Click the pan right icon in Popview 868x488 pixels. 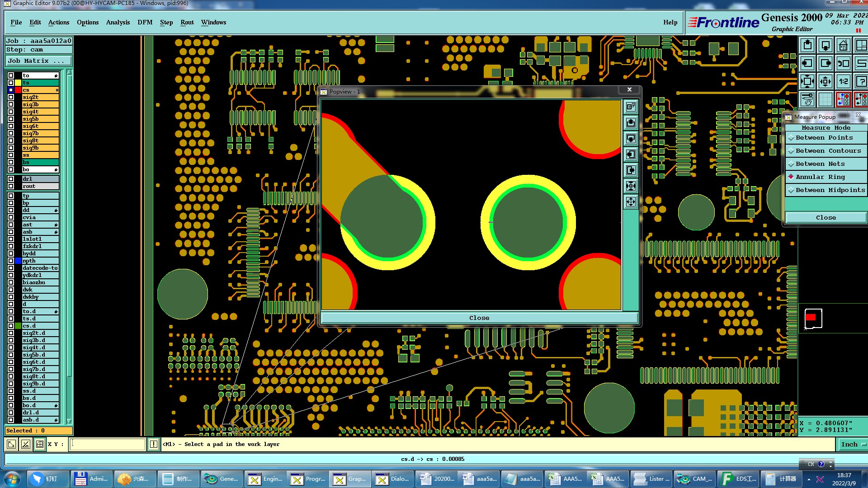[631, 170]
